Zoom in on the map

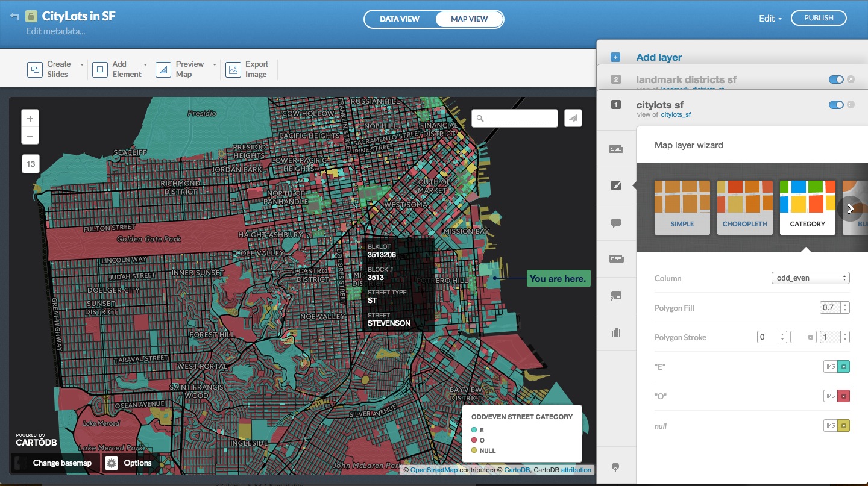(30, 118)
